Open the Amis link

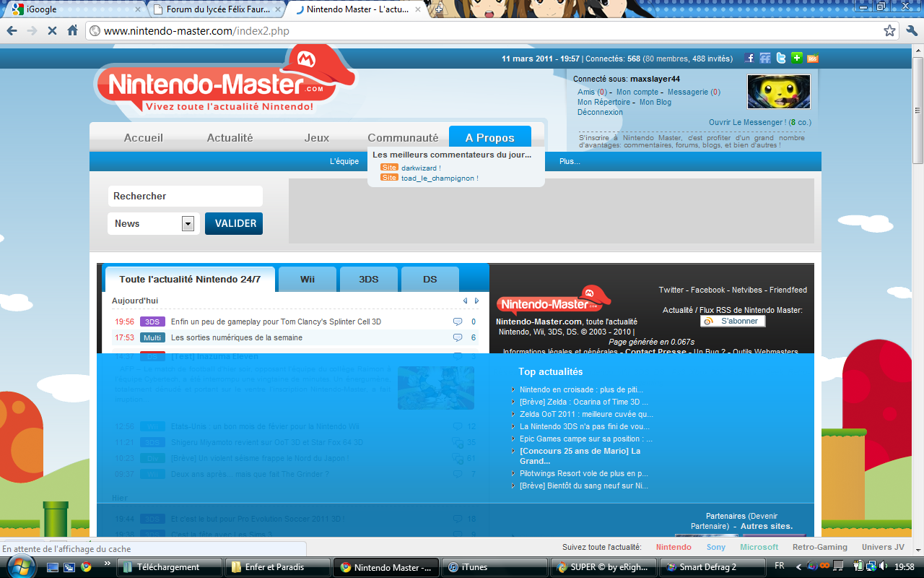coord(591,92)
